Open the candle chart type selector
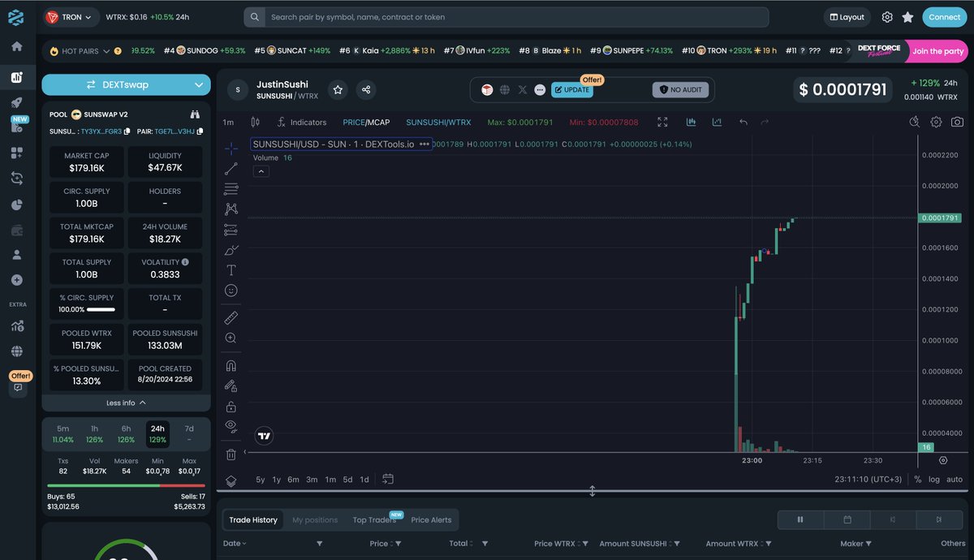The image size is (974, 560). 255,123
